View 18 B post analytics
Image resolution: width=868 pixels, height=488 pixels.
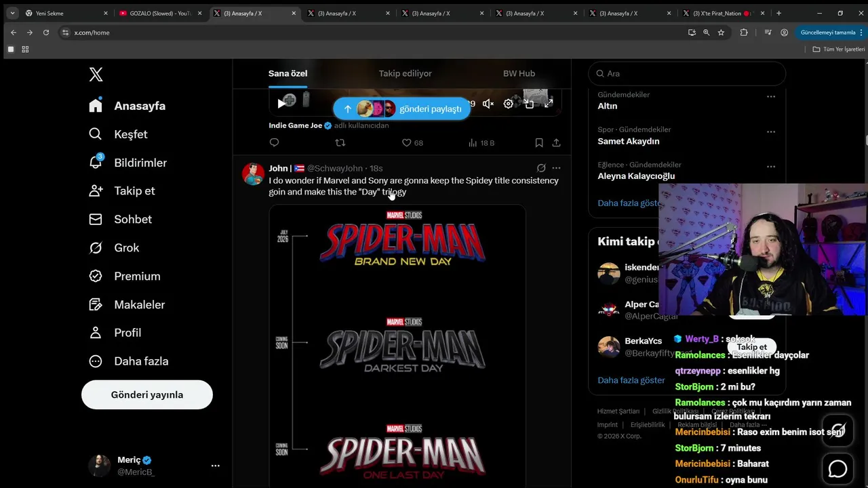pyautogui.click(x=481, y=142)
